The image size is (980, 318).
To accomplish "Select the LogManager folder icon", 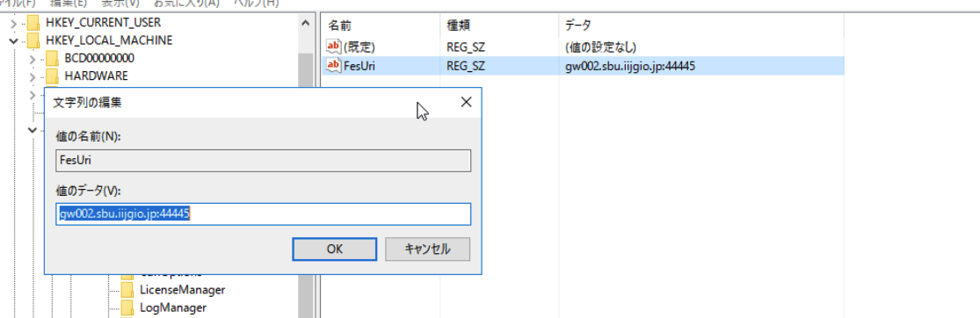I will [127, 307].
